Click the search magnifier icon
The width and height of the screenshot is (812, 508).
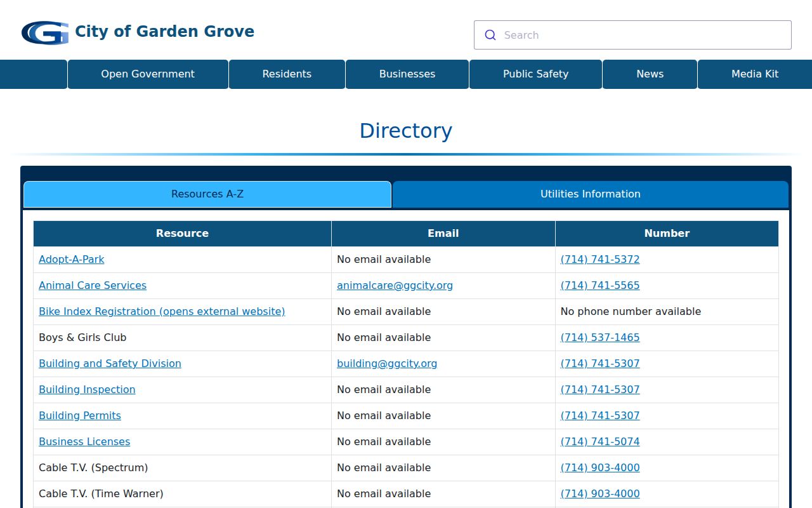click(x=490, y=35)
